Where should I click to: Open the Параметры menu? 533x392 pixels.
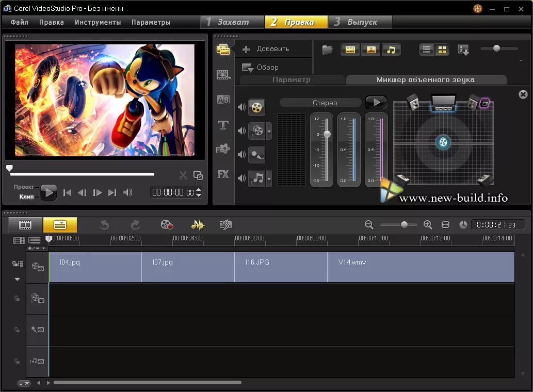[151, 22]
